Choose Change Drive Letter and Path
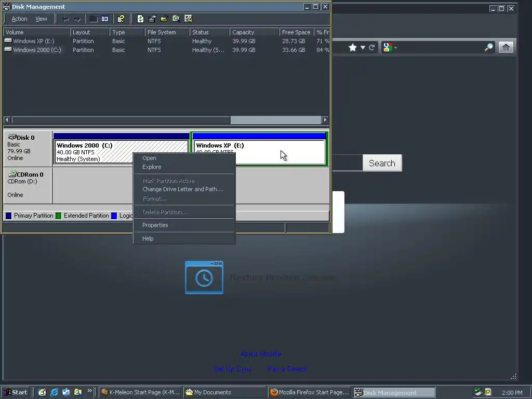Image resolution: width=532 pixels, height=399 pixels. pyautogui.click(x=182, y=189)
